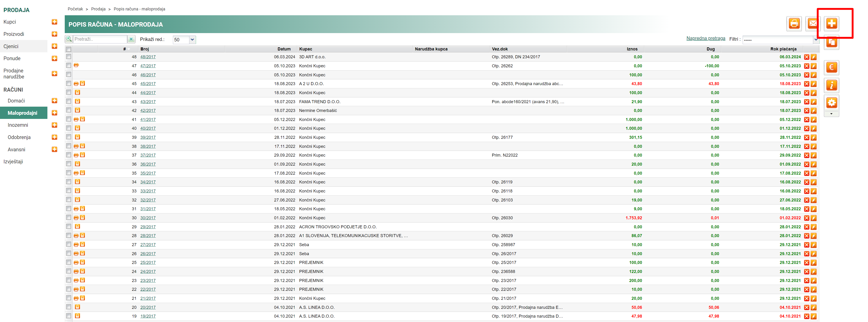This screenshot has height=322, width=868.
Task: Expand arrow below settings gear
Action: [x=831, y=114]
